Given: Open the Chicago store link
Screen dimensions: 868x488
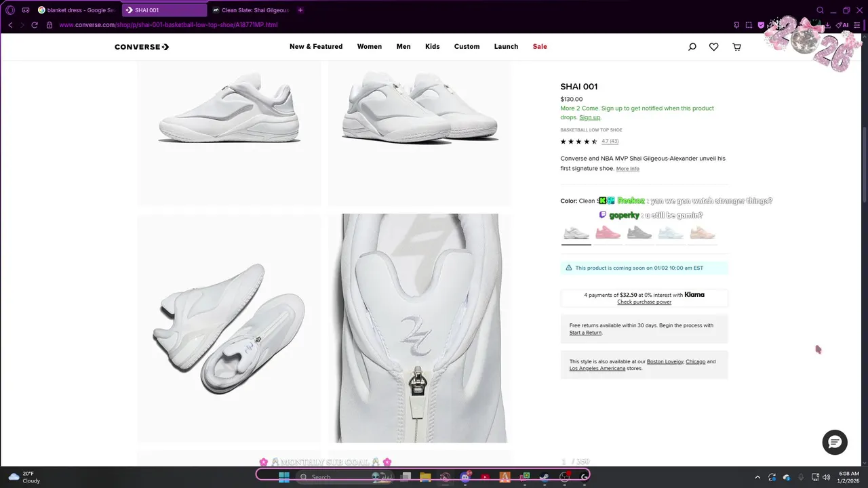Looking at the screenshot, I should (696, 362).
